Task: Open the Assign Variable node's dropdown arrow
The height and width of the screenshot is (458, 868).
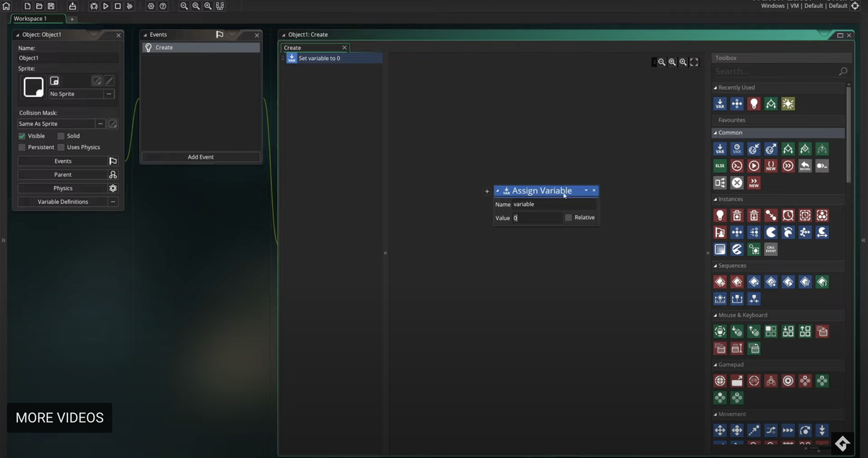Action: coord(586,190)
